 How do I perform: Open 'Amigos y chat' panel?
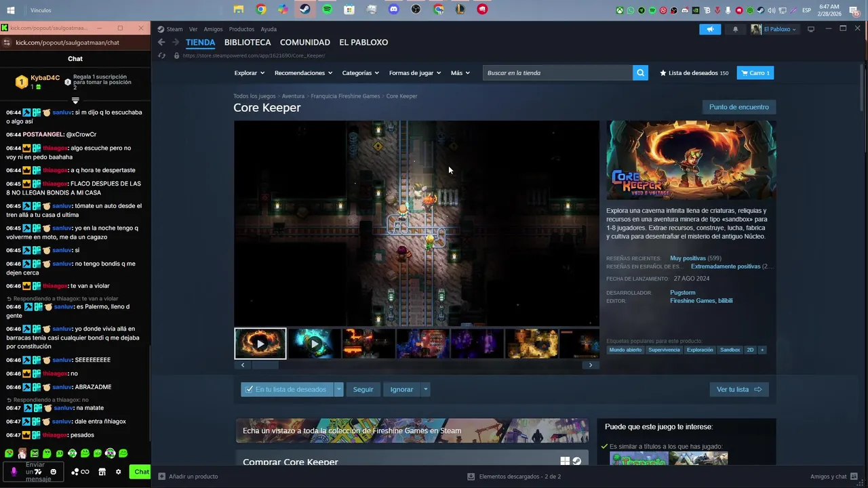coord(833,476)
